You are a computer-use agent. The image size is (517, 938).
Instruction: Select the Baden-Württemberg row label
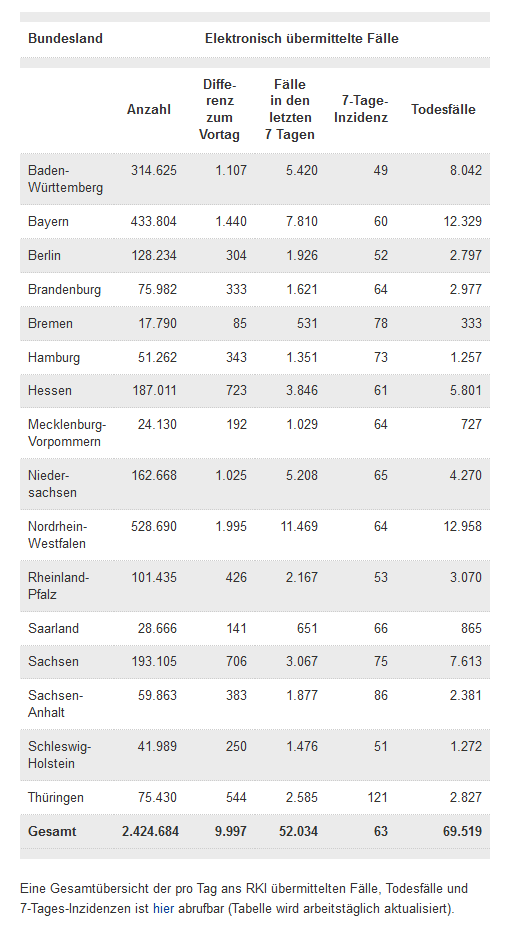click(65, 179)
